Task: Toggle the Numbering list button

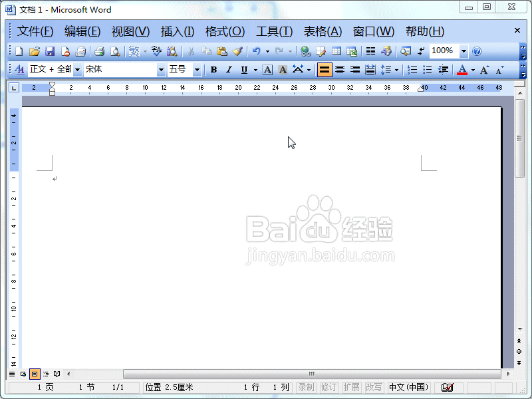Action: coord(412,70)
